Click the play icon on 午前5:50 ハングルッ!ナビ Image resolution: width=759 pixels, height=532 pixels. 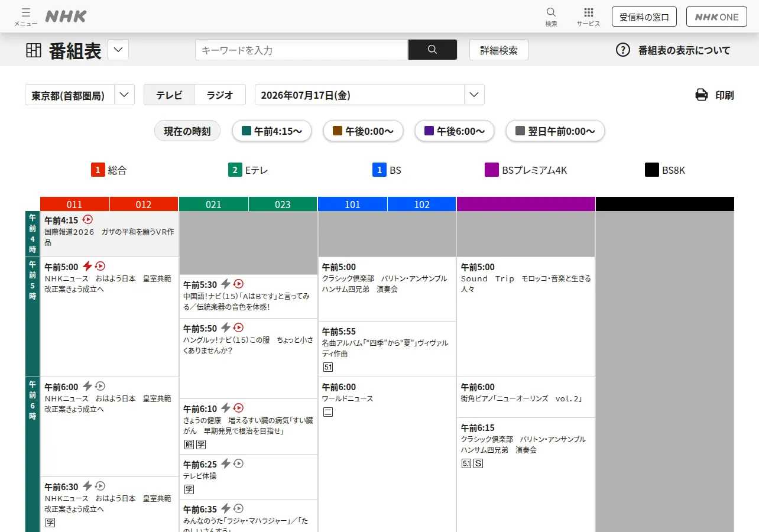pyautogui.click(x=239, y=327)
